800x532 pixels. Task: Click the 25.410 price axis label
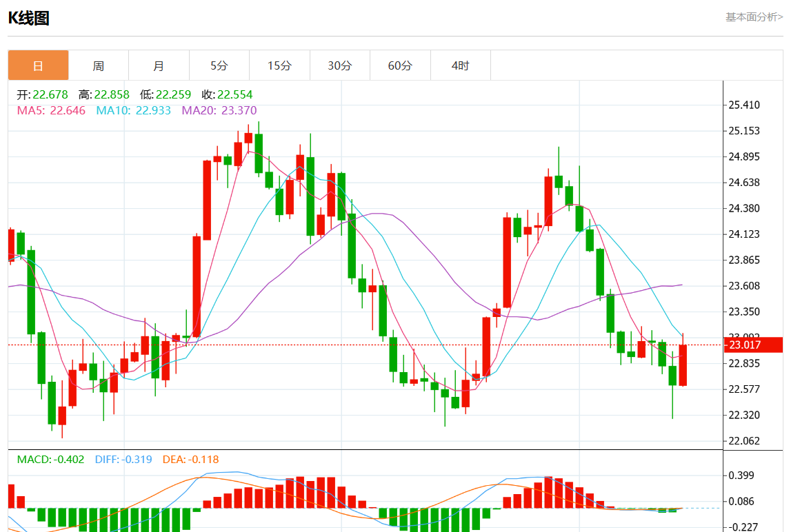[x=744, y=105]
